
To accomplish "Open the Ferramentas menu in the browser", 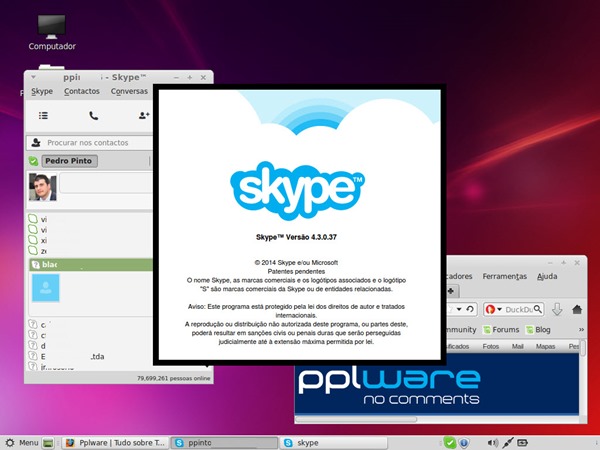I will (504, 276).
